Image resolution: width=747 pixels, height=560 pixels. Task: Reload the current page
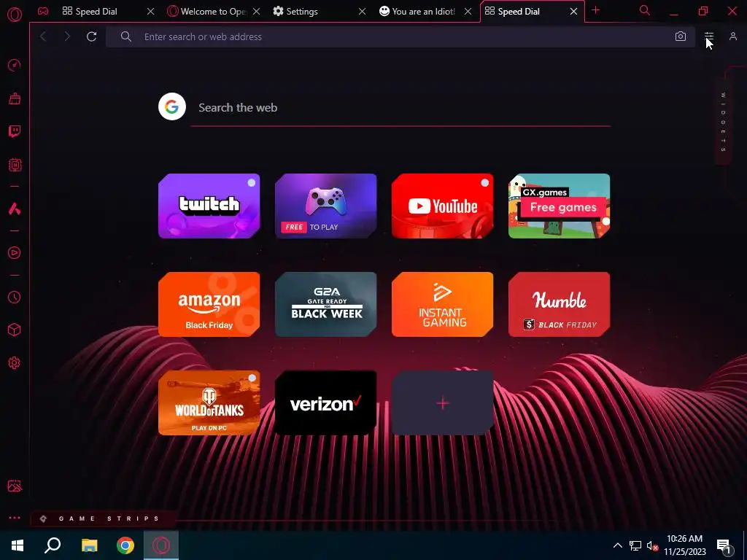pyautogui.click(x=91, y=36)
